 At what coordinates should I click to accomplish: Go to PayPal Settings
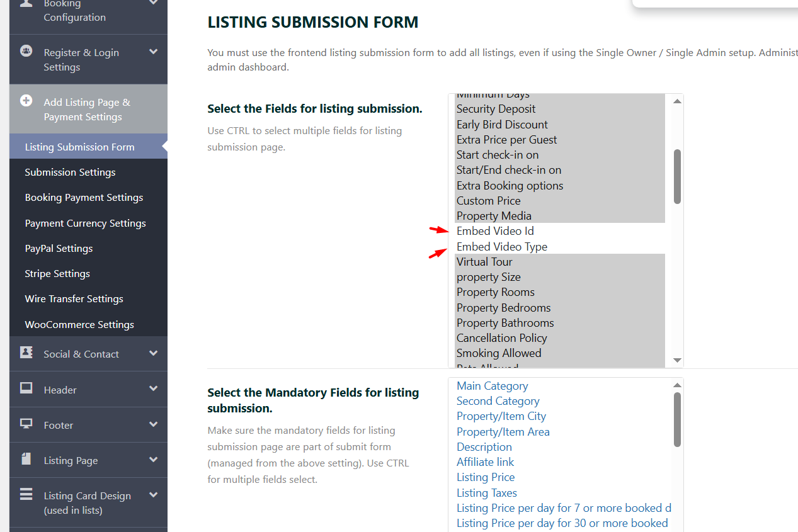59,249
